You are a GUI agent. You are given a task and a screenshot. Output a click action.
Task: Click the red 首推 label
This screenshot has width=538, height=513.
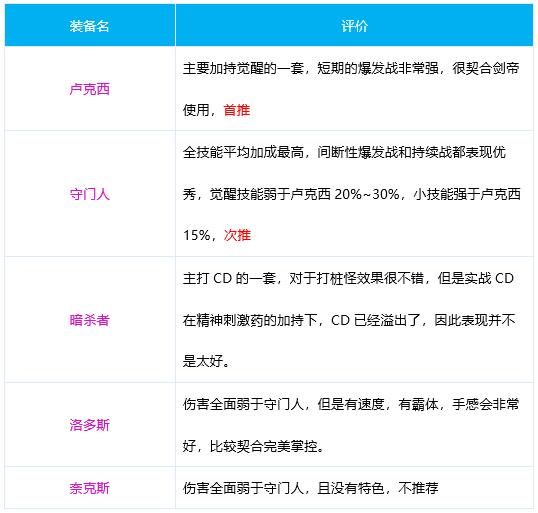[237, 110]
